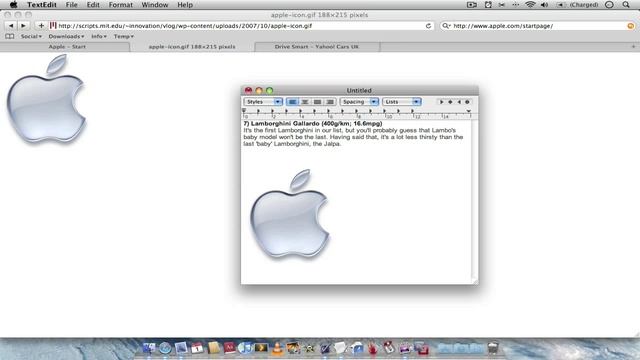
Task: Click the battery Charged status
Action: tap(579, 5)
